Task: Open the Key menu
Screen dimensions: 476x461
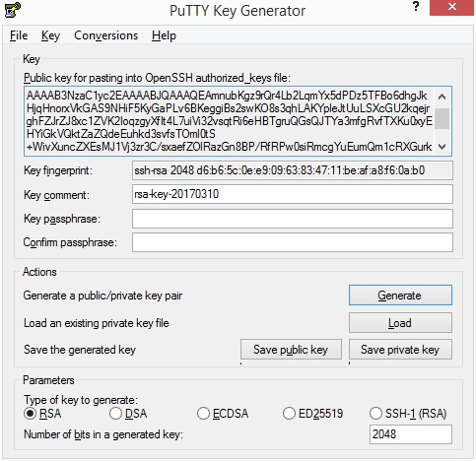Action: pos(50,35)
